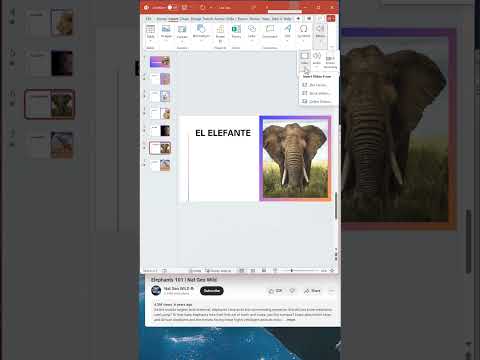Select slide 2 thumbnail
480x360 pixels.
[160, 79]
